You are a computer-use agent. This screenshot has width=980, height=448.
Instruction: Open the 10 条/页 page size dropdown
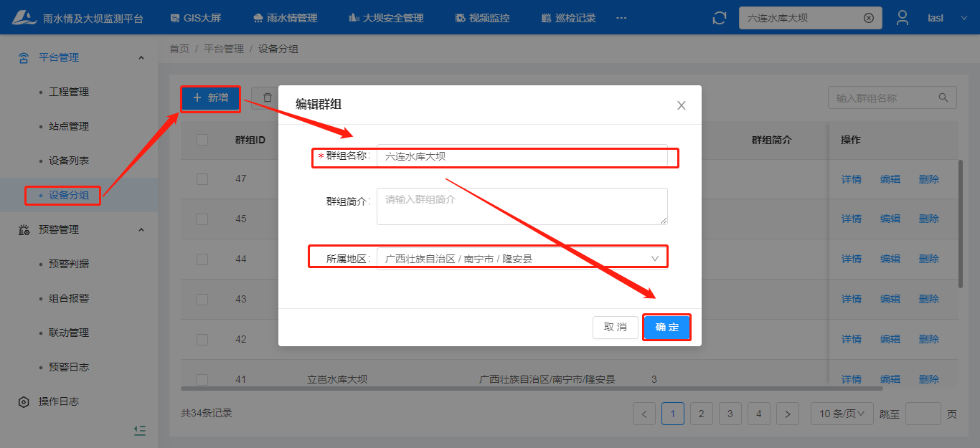point(842,414)
